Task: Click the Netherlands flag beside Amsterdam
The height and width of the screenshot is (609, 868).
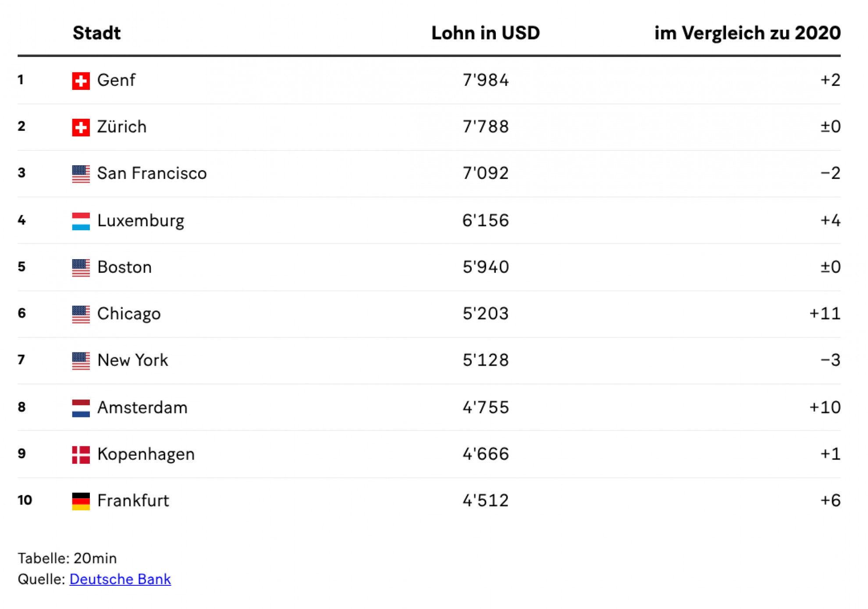Action: (x=81, y=408)
